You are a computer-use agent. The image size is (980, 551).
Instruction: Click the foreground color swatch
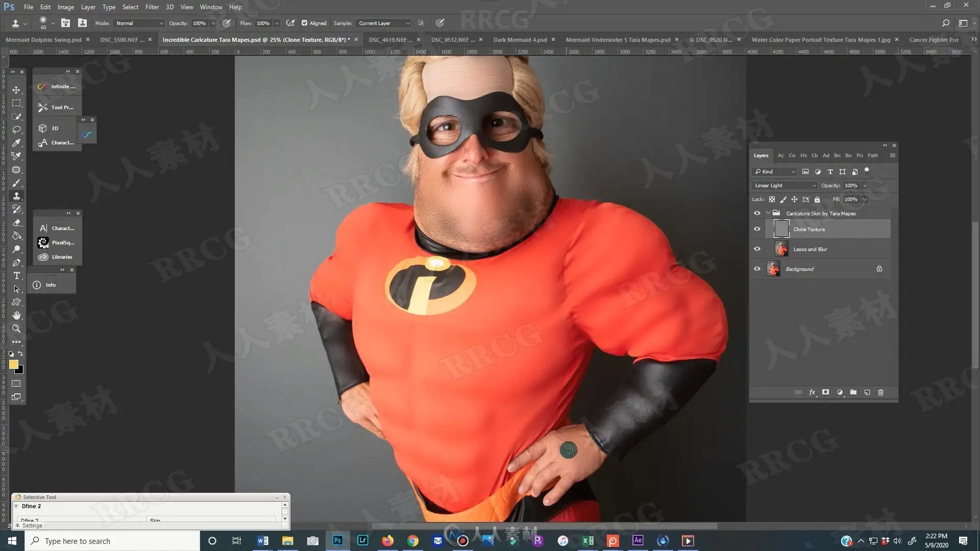[x=13, y=364]
